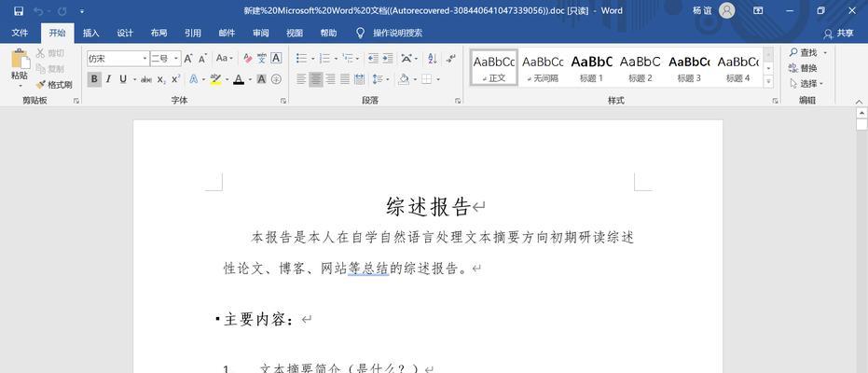Screen dimensions: 868x373
Task: Click the Character Border icon
Action: pos(276,58)
